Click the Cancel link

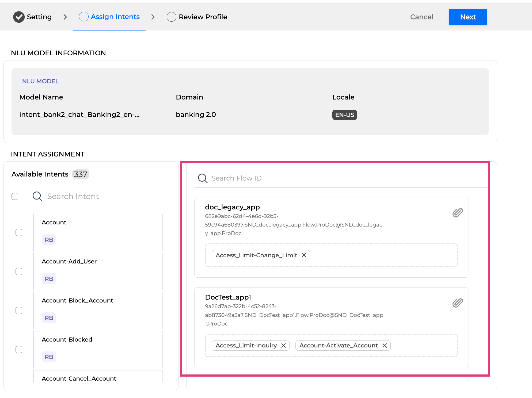(421, 17)
